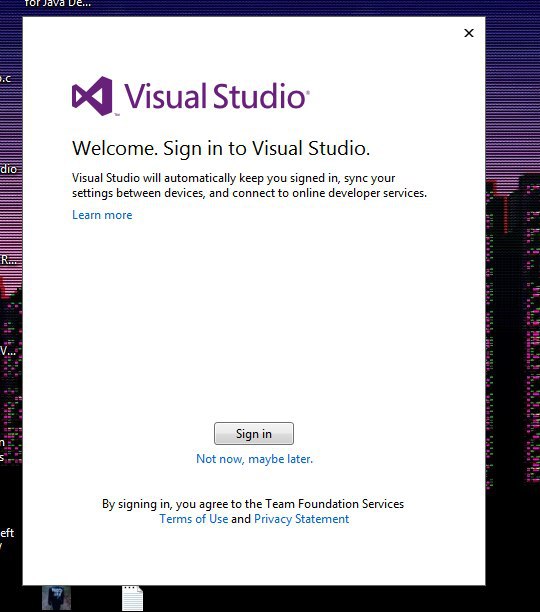
Task: Click the 'Welcome. Sign in to Visual Studio.' heading
Action: coord(221,148)
